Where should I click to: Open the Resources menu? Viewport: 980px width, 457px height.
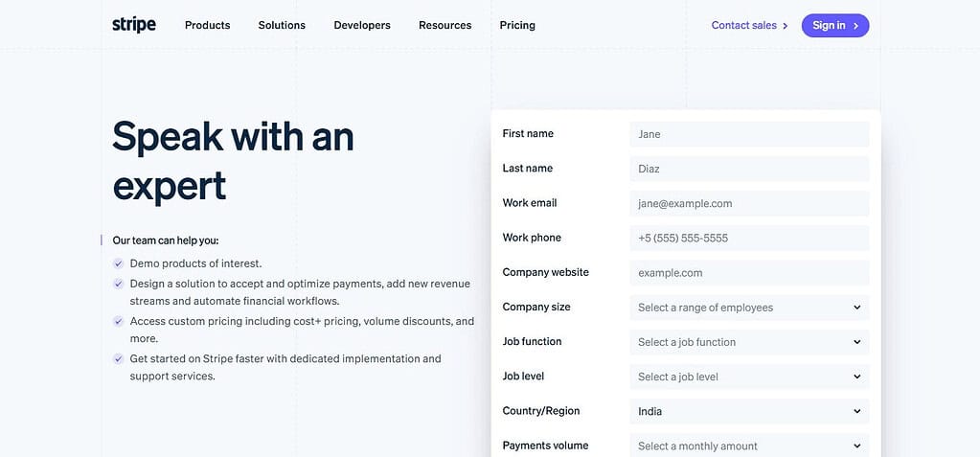click(445, 26)
